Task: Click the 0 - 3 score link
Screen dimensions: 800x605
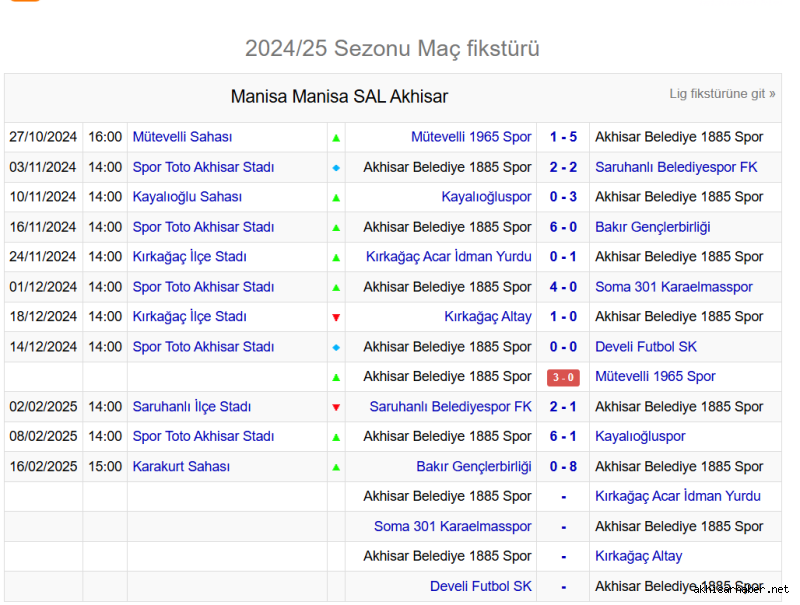Action: [x=563, y=197]
